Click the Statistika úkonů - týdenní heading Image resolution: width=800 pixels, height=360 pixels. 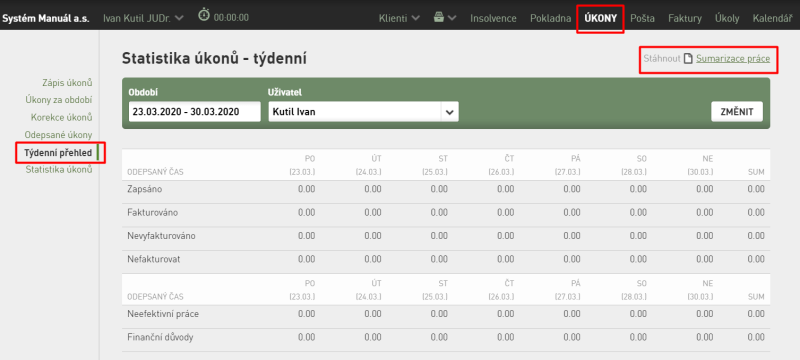click(214, 59)
